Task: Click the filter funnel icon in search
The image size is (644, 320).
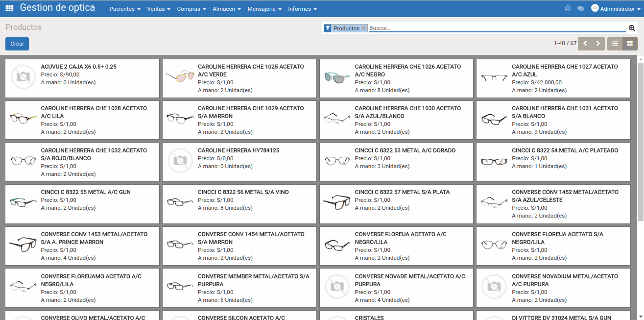Action: [x=328, y=28]
